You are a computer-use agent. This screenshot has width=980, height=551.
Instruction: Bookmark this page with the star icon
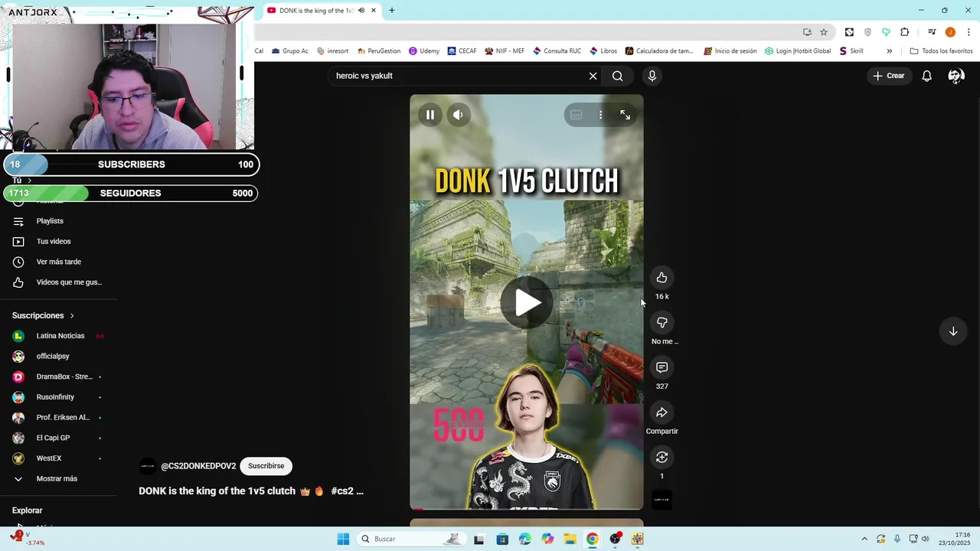coord(824,32)
